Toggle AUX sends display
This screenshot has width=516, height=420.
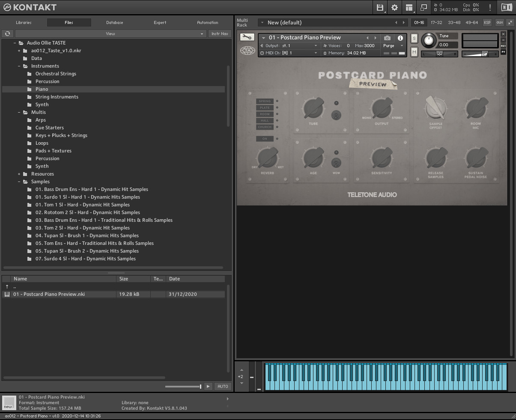pos(504,46)
